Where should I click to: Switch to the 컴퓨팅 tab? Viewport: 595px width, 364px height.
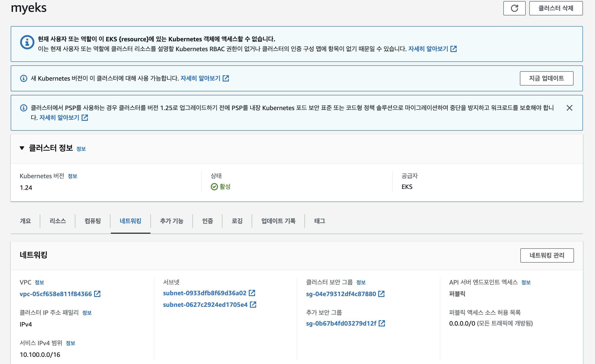pos(93,221)
